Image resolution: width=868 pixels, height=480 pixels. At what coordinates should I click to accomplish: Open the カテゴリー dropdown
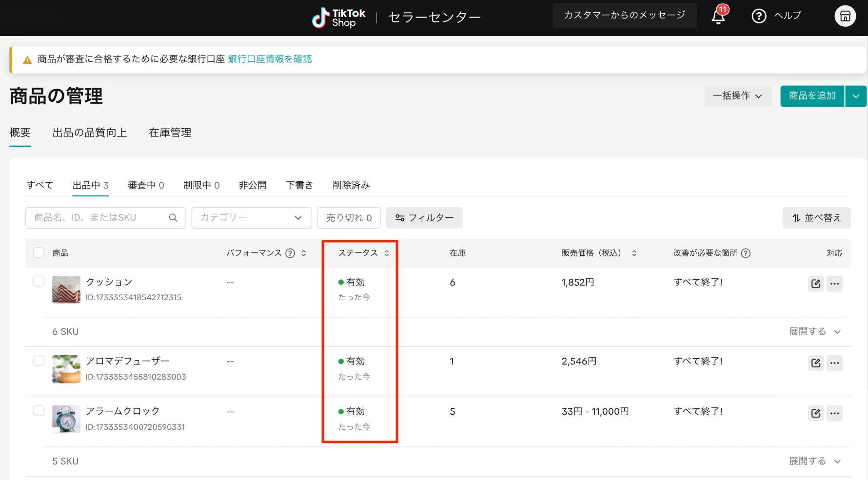[251, 217]
